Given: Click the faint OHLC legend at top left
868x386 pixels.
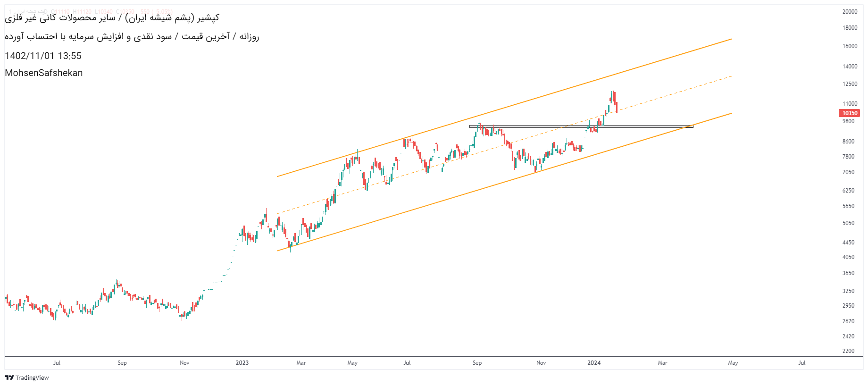Looking at the screenshot, I should (x=90, y=11).
